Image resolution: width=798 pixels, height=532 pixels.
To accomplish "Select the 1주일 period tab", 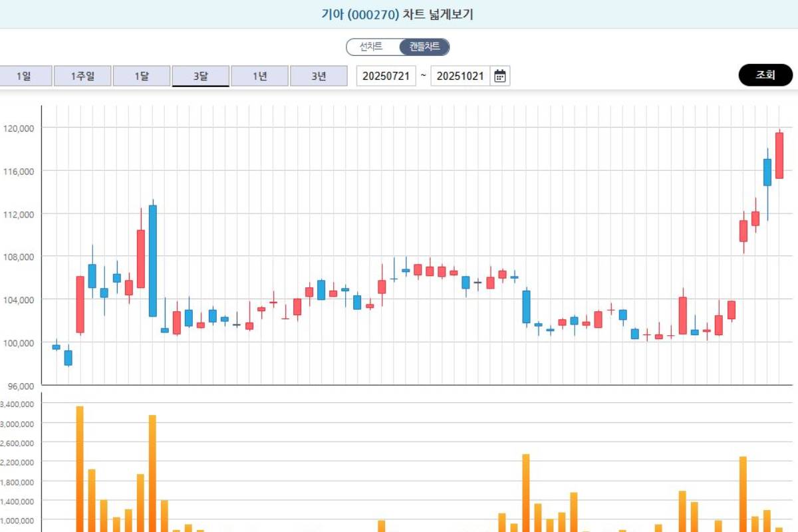I will click(x=82, y=76).
